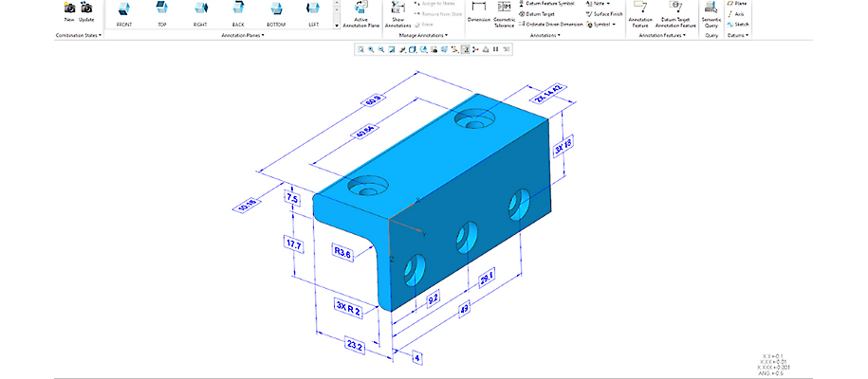Click the pause icon in view toolbar
868x379 pixels.
pos(496,50)
